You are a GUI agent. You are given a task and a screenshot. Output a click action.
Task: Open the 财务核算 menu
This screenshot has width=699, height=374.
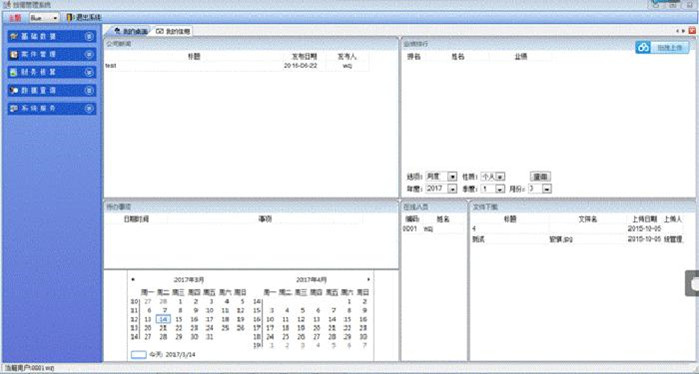pyautogui.click(x=52, y=72)
